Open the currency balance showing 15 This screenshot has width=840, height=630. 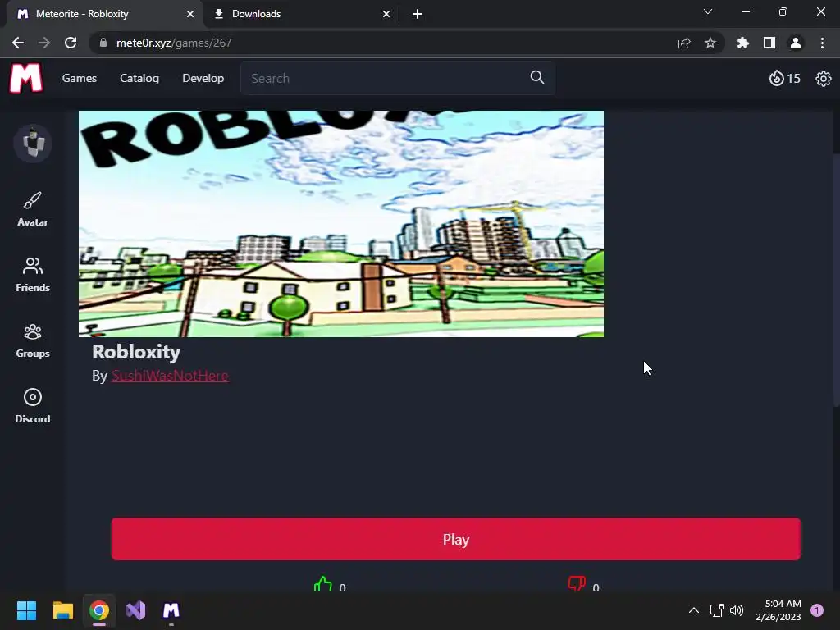tap(784, 79)
